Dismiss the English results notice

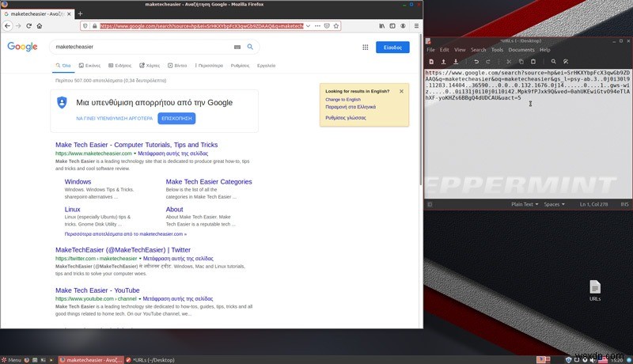(x=401, y=91)
